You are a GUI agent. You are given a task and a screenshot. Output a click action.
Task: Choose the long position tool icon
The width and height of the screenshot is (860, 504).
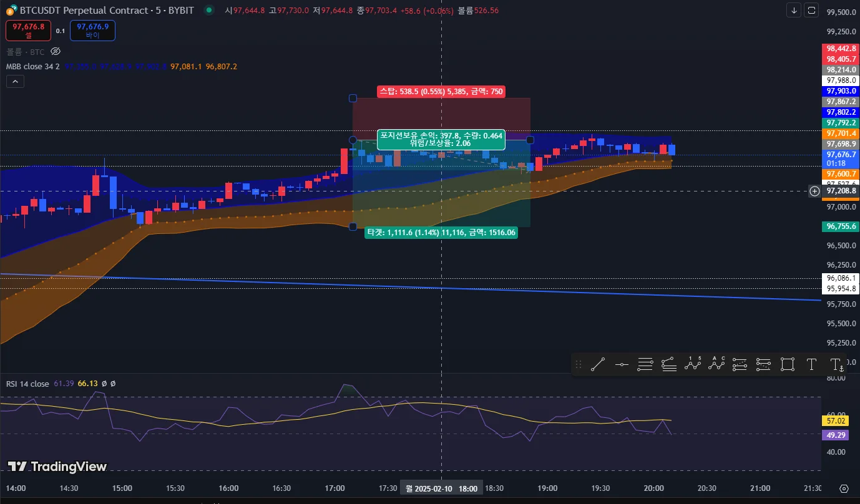point(740,365)
